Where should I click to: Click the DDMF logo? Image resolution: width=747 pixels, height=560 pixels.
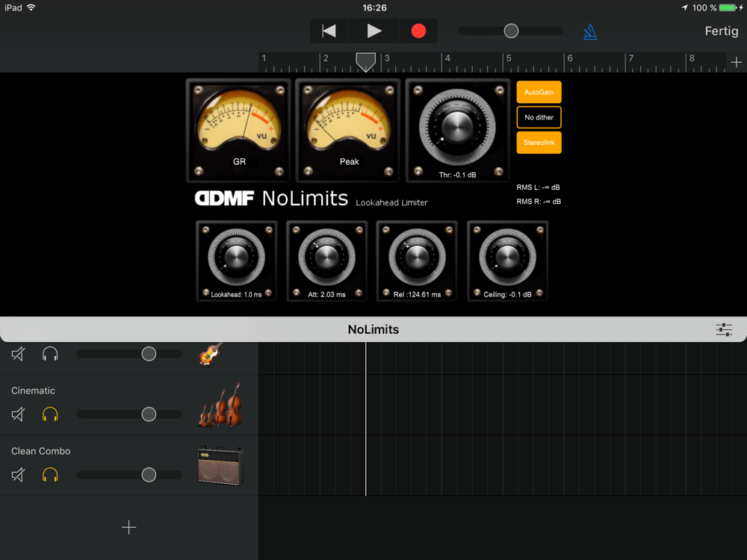[224, 198]
